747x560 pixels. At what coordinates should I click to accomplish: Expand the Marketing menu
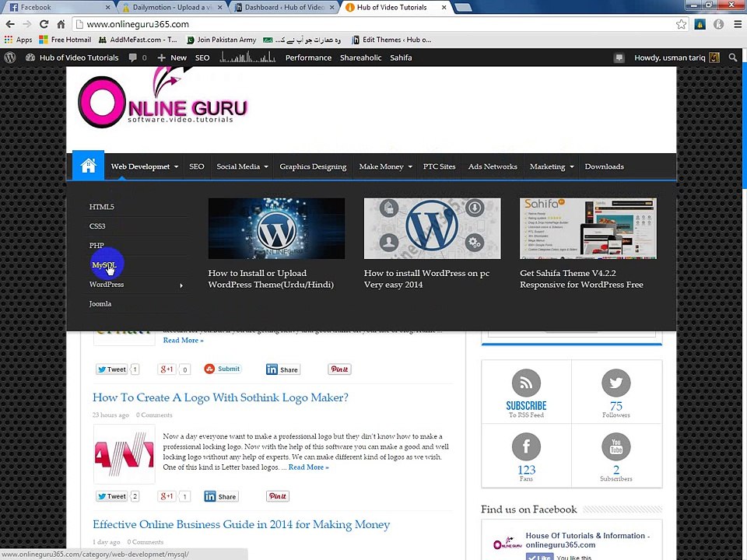[552, 166]
